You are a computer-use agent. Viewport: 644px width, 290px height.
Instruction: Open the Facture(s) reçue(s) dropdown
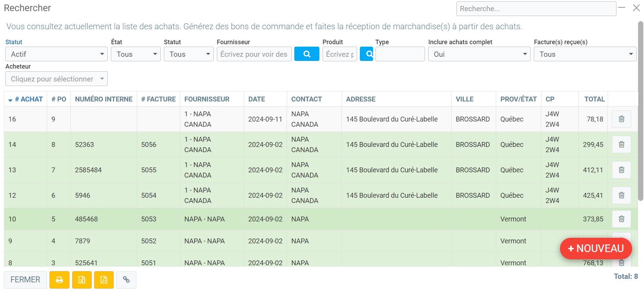(585, 54)
